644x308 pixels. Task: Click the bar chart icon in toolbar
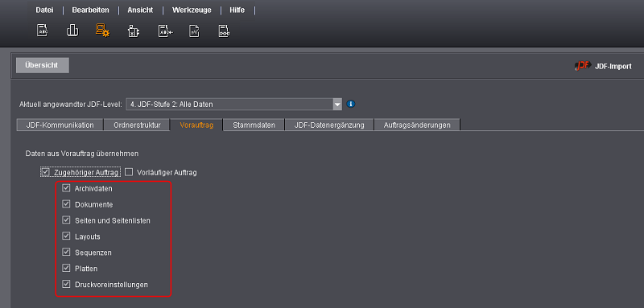[x=72, y=31]
